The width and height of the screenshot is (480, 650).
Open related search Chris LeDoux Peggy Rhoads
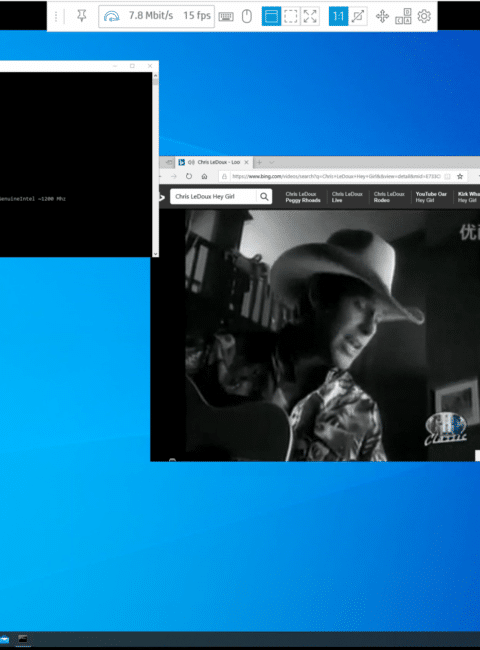[x=303, y=197]
